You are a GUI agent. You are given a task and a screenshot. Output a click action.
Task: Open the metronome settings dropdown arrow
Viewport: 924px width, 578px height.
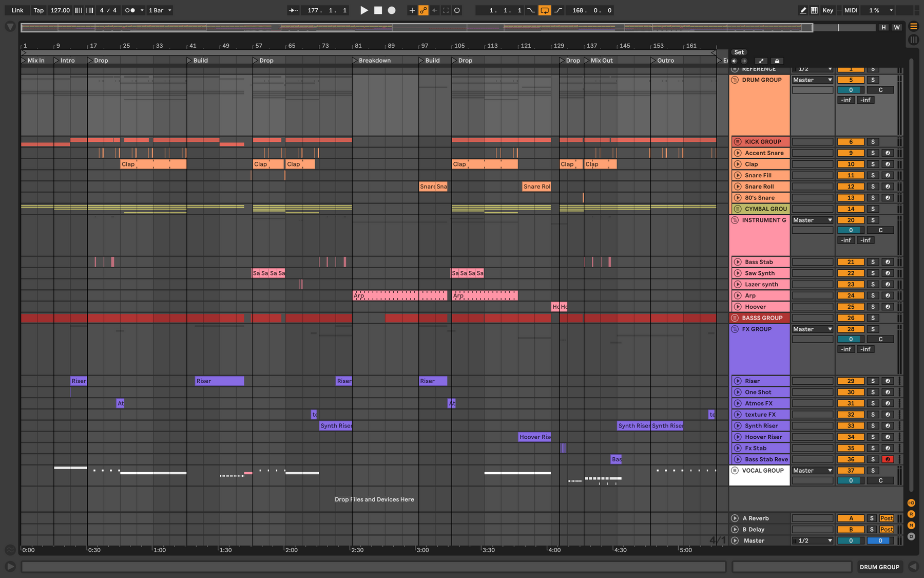coord(142,10)
